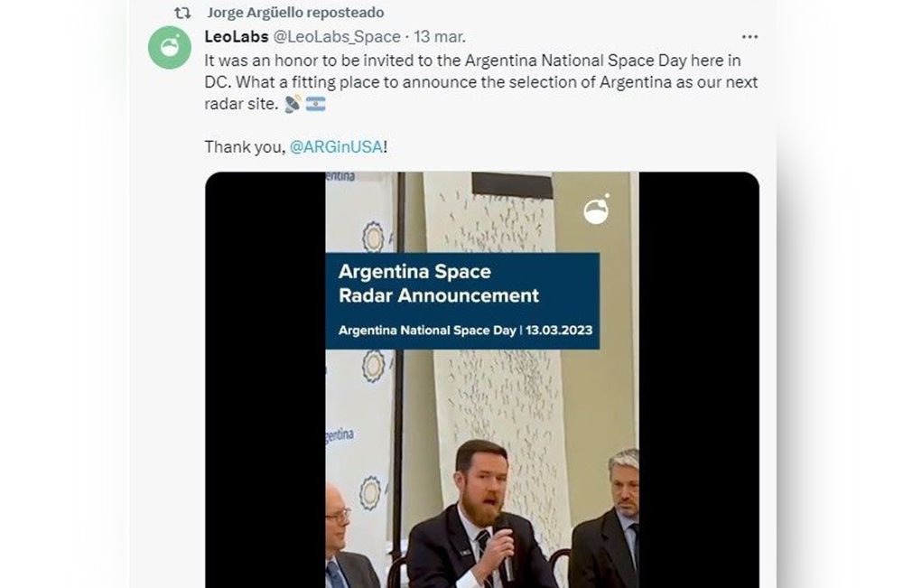Click the black left margin of the video player

coord(265,379)
